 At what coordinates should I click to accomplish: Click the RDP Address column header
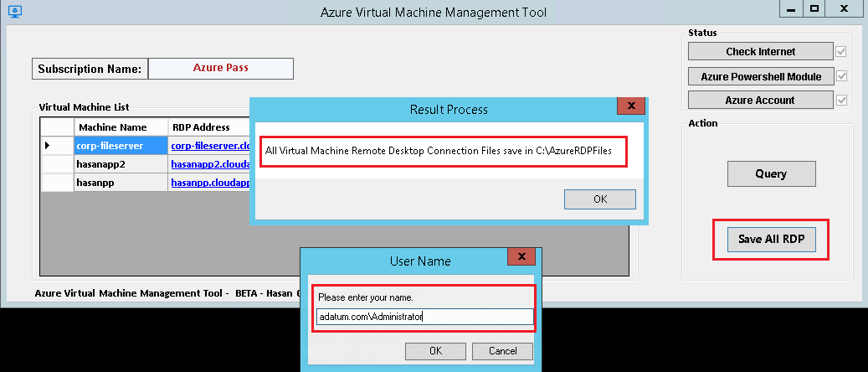[210, 127]
